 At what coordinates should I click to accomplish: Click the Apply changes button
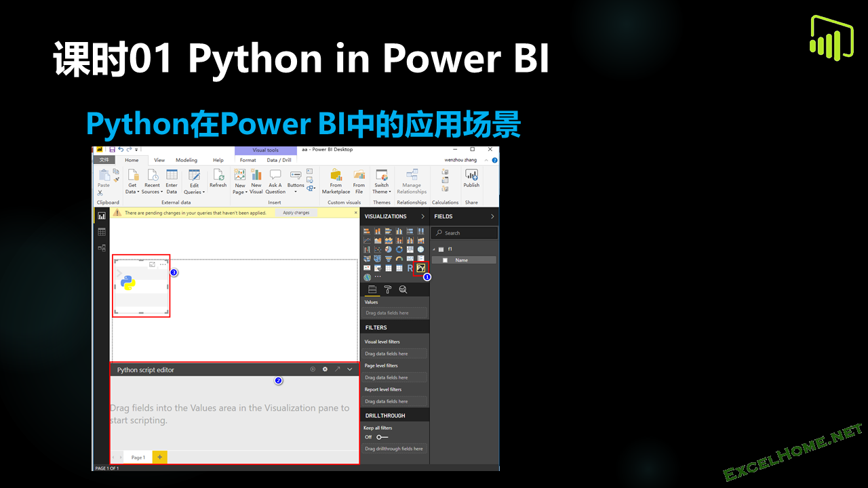pyautogui.click(x=296, y=212)
